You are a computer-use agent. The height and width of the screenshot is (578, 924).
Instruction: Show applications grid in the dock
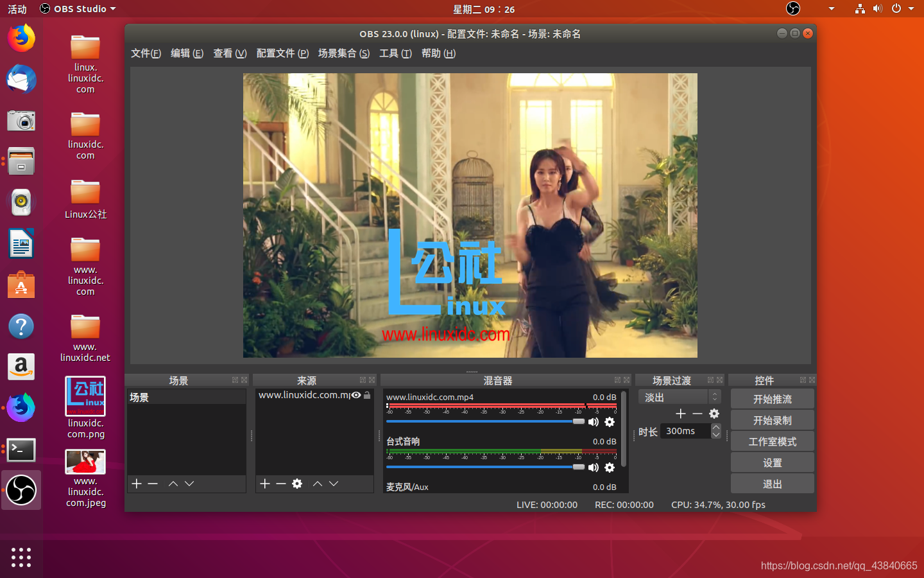(21, 557)
